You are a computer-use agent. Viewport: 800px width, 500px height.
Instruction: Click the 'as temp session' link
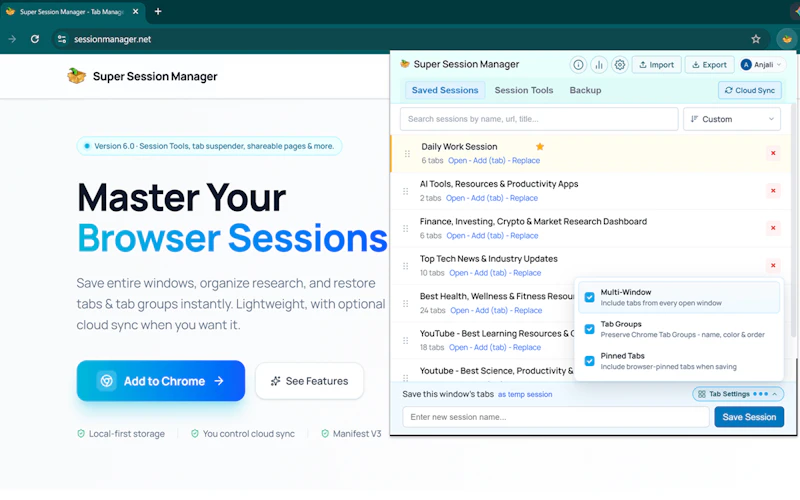point(525,394)
